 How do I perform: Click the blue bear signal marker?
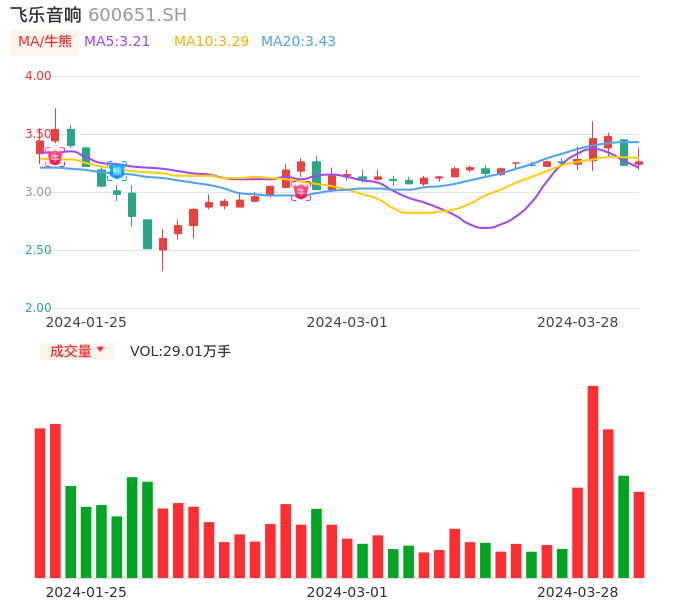(x=117, y=171)
